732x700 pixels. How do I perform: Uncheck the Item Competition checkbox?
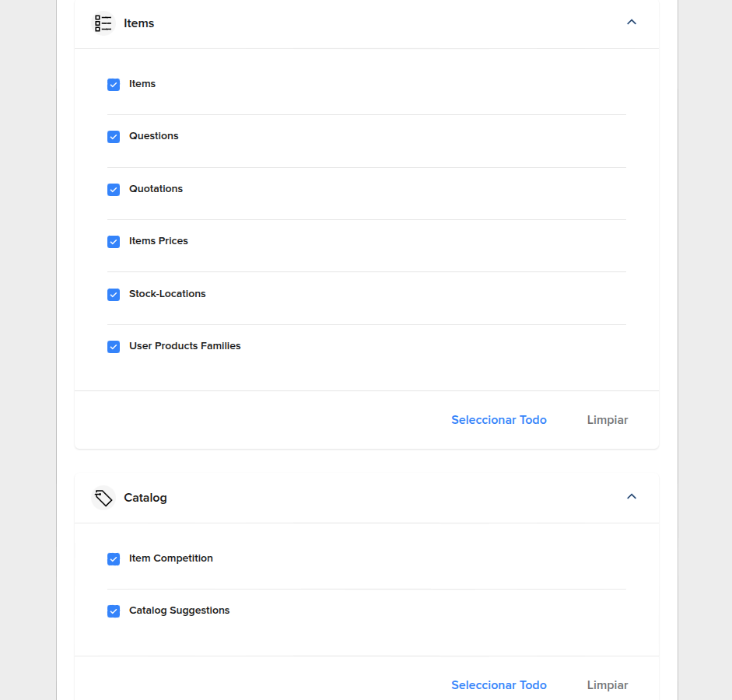pos(114,559)
